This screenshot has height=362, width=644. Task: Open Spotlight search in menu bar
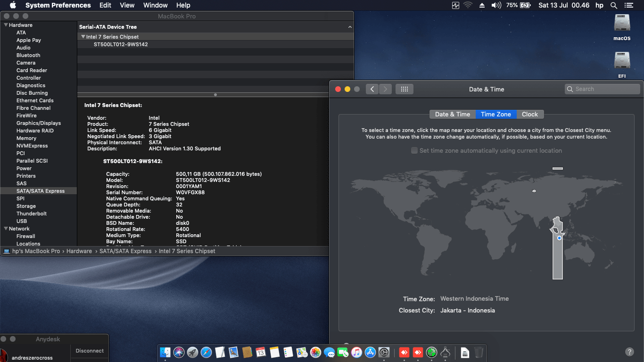614,5
